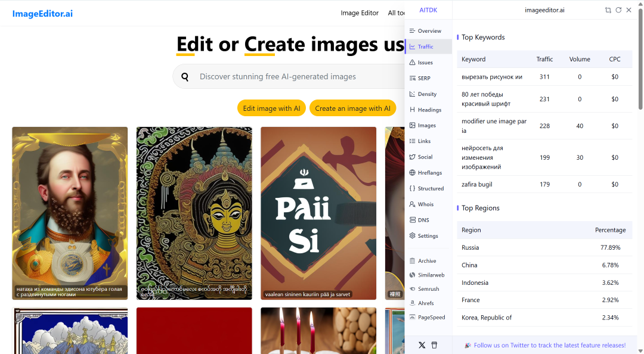644x354 pixels.
Task: Click the Top Regions heading
Action: (x=481, y=208)
